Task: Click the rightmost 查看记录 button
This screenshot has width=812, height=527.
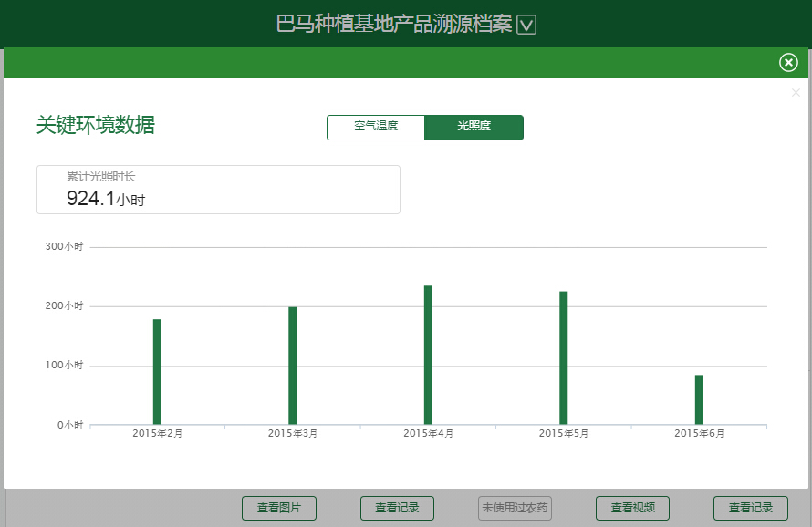Action: (x=750, y=508)
